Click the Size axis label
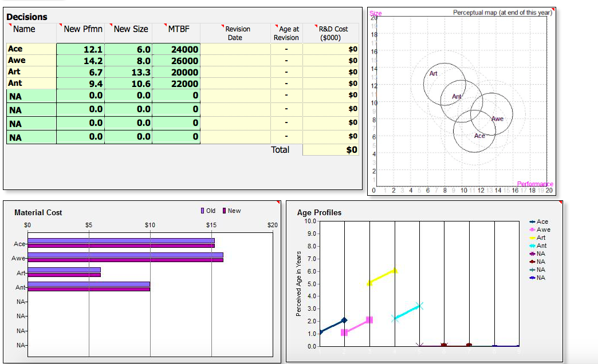The image size is (598, 364). [375, 13]
